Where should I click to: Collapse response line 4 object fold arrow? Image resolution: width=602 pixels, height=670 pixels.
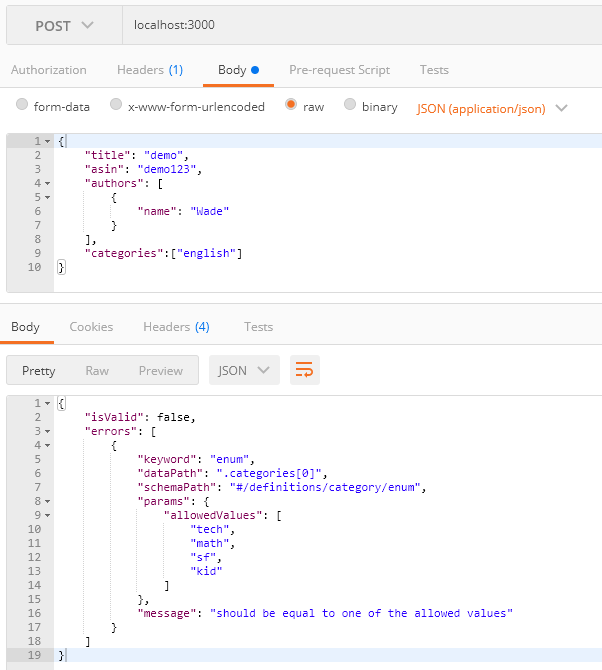click(47, 446)
